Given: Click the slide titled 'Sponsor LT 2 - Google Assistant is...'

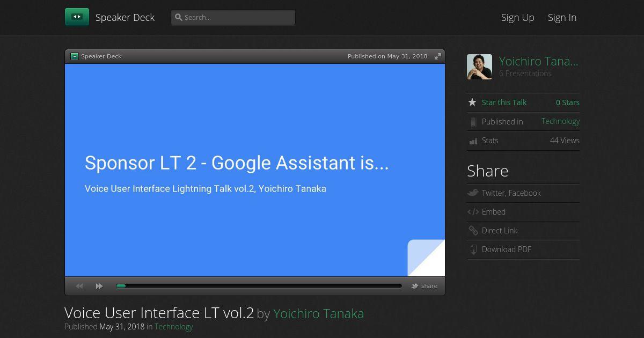Looking at the screenshot, I should tap(255, 170).
